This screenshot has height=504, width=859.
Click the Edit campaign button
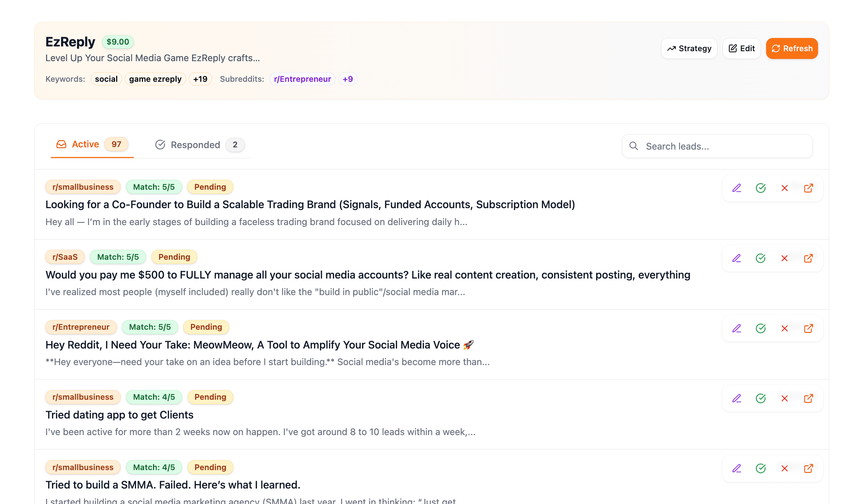tap(741, 48)
